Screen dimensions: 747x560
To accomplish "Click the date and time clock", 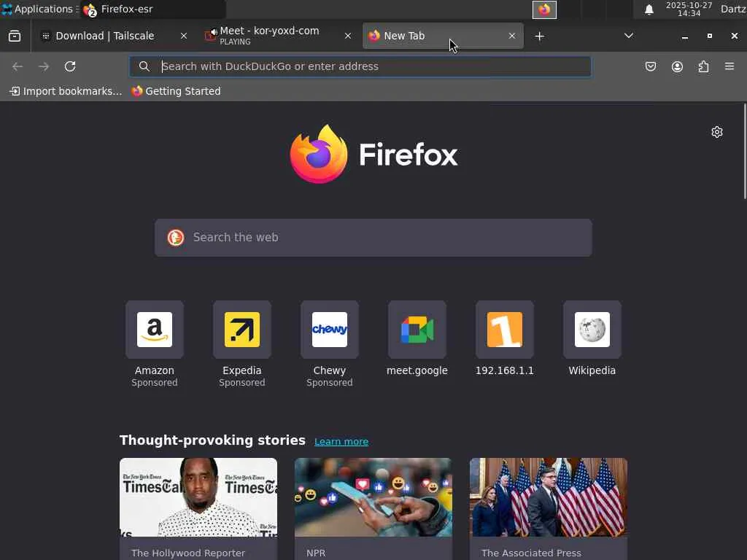I will pos(689,9).
